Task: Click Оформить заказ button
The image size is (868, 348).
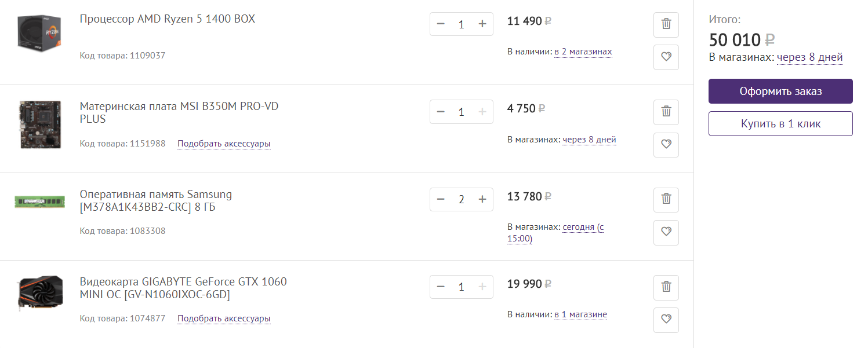Action: pyautogui.click(x=780, y=91)
